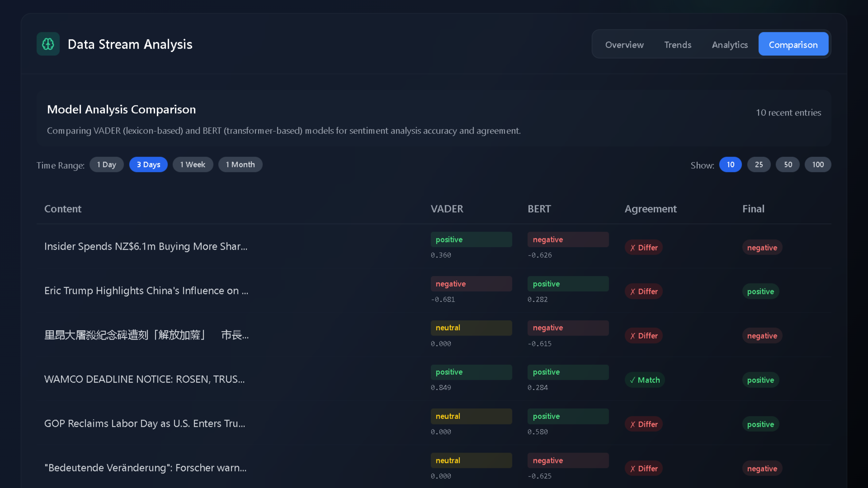Open the Eric Trump Highlights China's Influence entry
The height and width of the screenshot is (488, 868).
click(146, 291)
